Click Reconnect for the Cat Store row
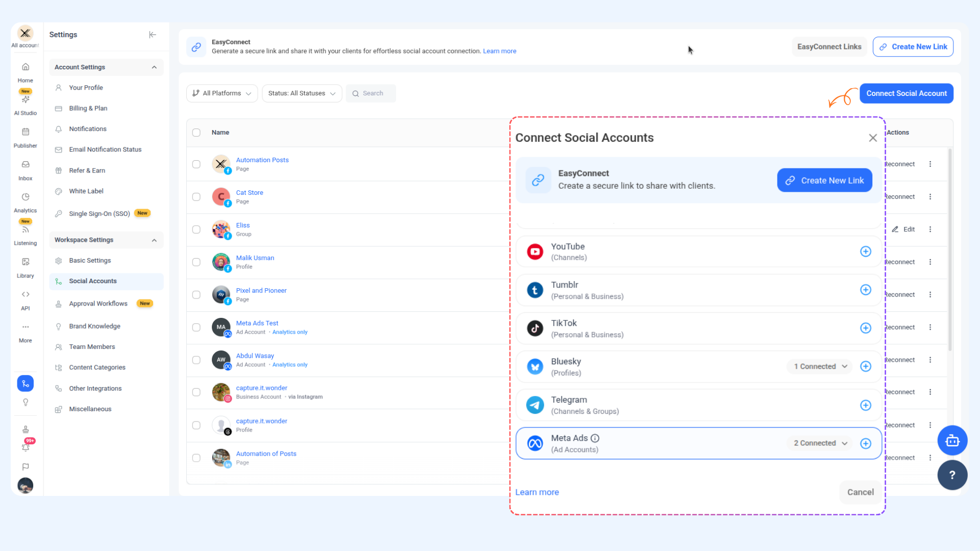980x551 pixels. click(x=900, y=197)
